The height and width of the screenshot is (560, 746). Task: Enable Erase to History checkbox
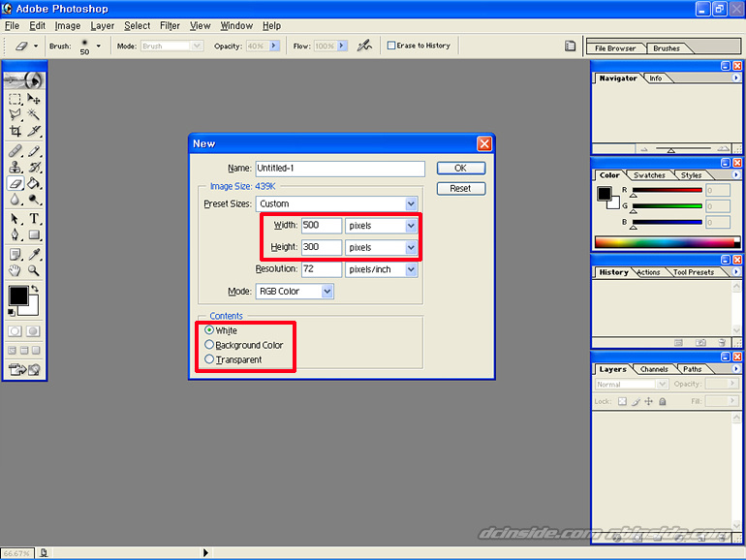pos(391,46)
